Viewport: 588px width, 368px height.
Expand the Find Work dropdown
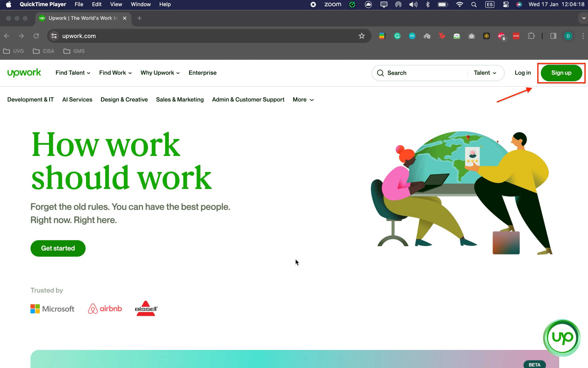(115, 73)
